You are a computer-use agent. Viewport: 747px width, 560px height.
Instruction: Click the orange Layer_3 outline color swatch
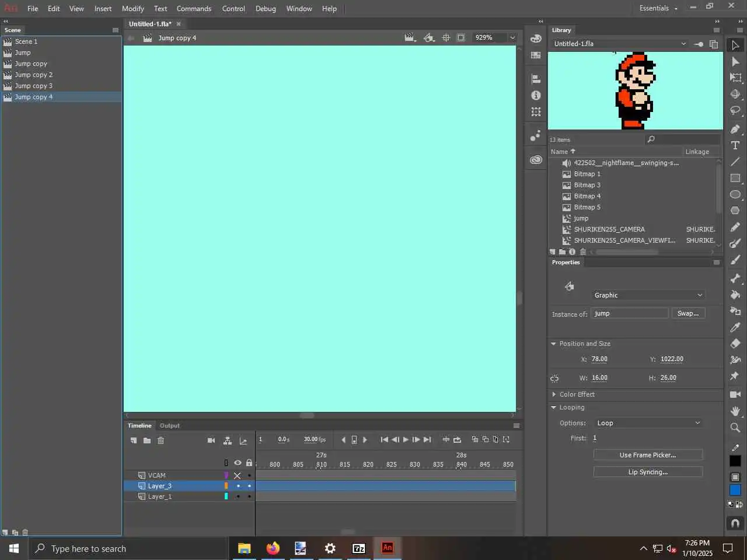pyautogui.click(x=226, y=486)
